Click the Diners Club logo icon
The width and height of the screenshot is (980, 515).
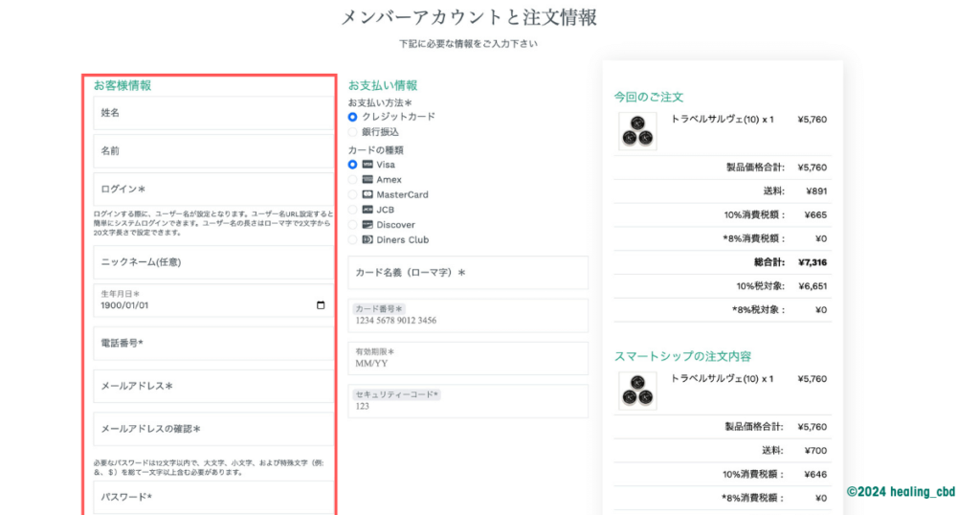[x=367, y=240]
